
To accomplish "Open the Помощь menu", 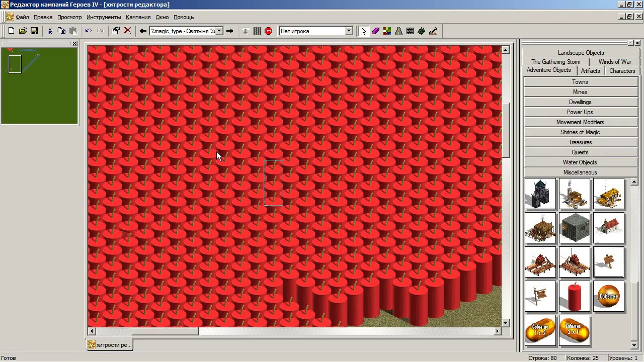I will pyautogui.click(x=184, y=17).
